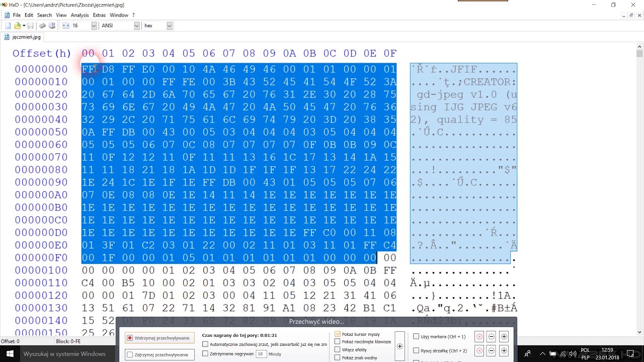Screen dimensions: 644x362
Task: Click the minutes field showing 10
Action: tap(261, 354)
